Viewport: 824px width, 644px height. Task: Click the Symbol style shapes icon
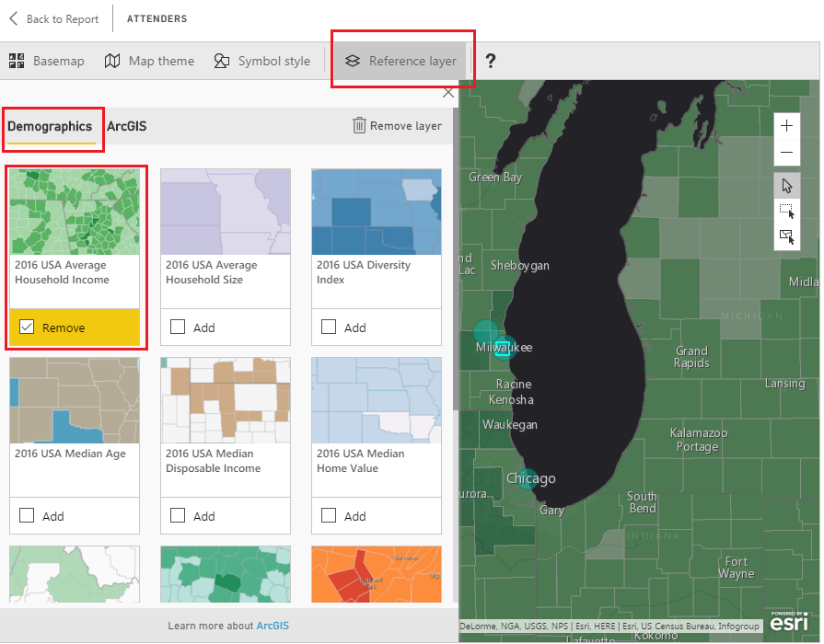pos(221,61)
